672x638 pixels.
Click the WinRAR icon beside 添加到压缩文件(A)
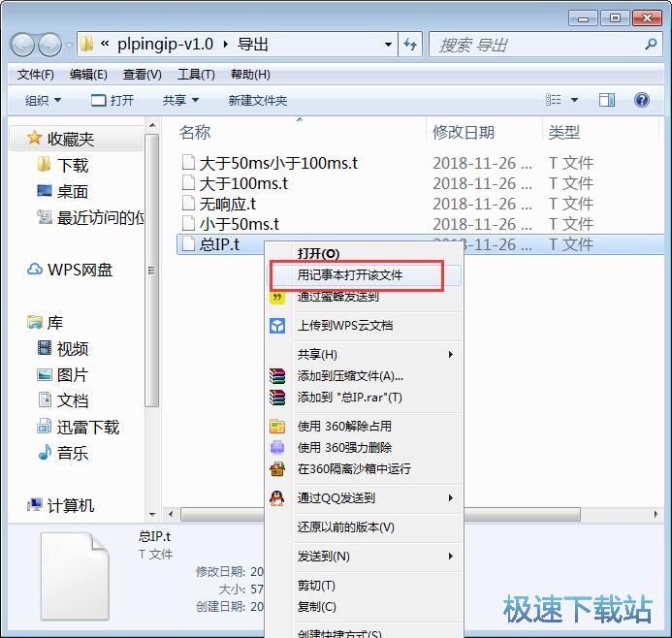pos(277,376)
